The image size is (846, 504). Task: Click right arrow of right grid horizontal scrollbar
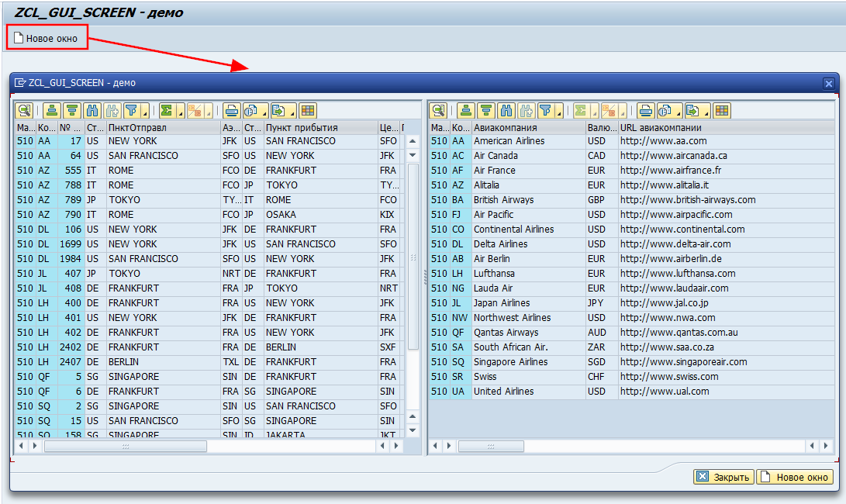826,446
